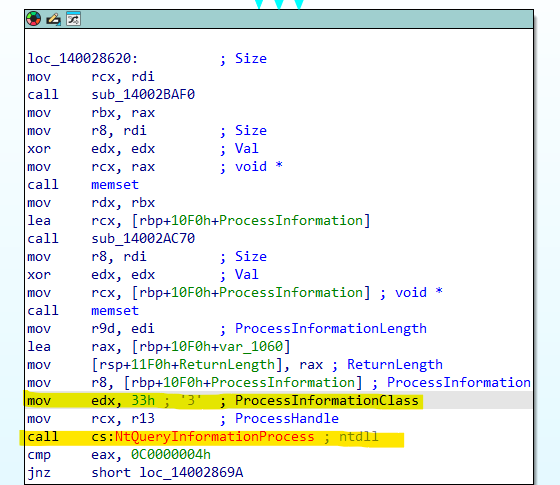Click the 0C0000004h constant in cmp

(171, 455)
